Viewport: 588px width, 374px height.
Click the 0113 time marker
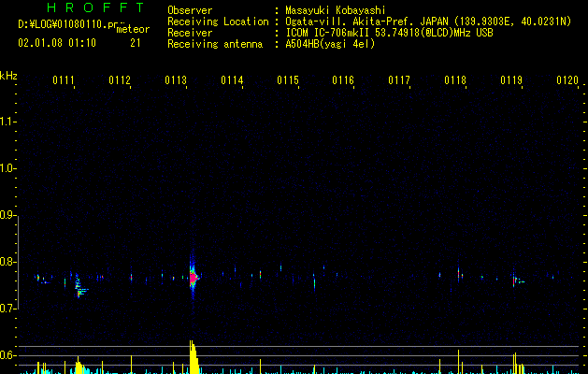pyautogui.click(x=176, y=80)
